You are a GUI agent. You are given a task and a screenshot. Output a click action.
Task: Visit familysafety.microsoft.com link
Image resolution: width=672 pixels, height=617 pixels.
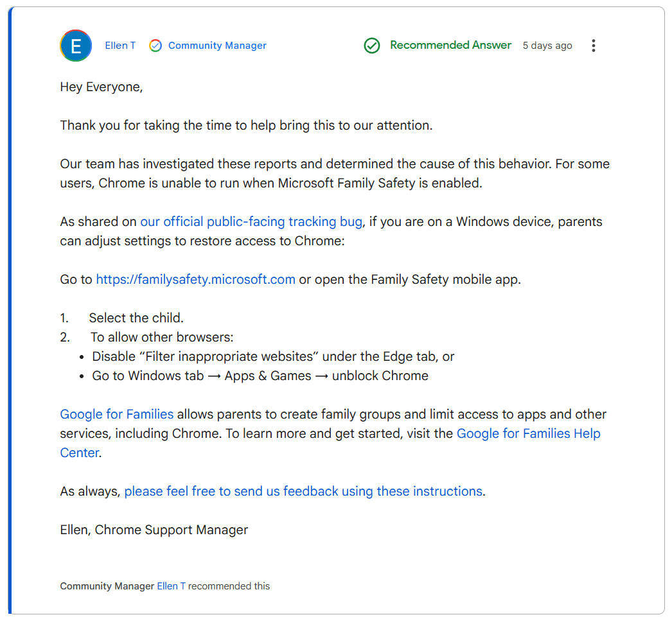click(x=195, y=279)
